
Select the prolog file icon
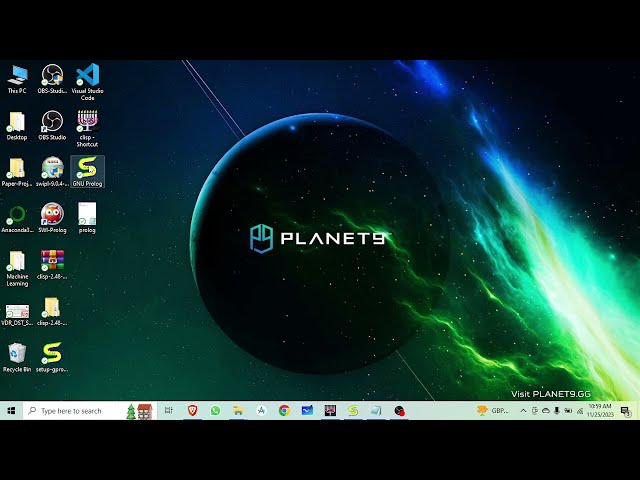[x=87, y=218]
